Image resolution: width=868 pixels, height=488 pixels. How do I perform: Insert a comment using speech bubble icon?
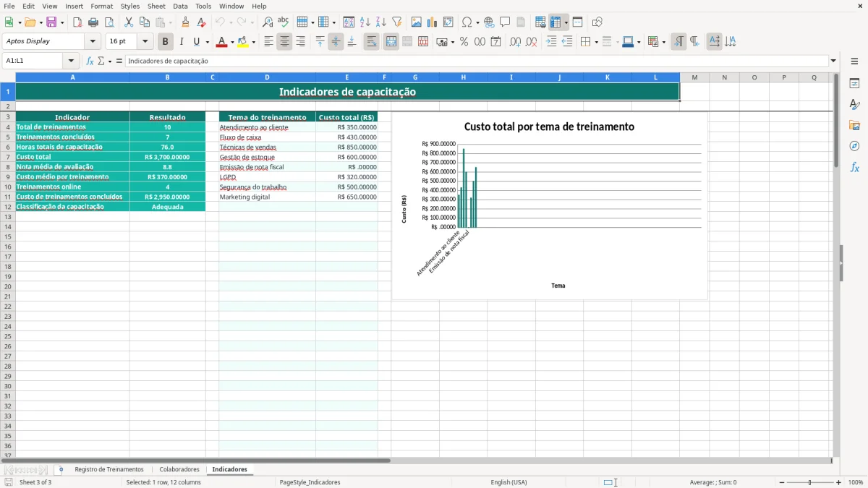pyautogui.click(x=505, y=22)
